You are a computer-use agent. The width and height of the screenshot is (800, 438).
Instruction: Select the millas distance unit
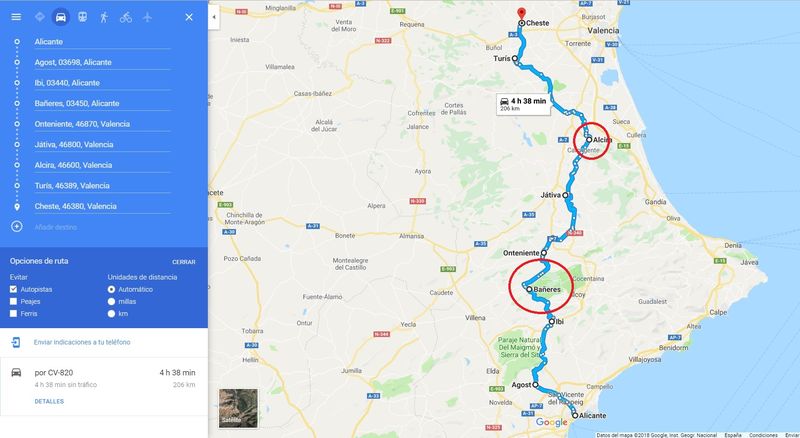[111, 301]
